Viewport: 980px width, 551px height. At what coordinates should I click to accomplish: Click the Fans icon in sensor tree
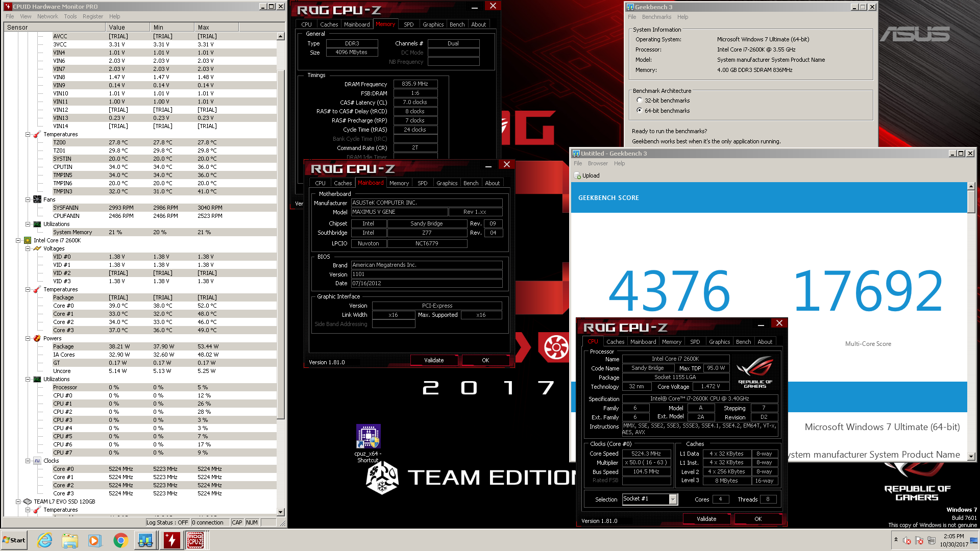coord(37,199)
